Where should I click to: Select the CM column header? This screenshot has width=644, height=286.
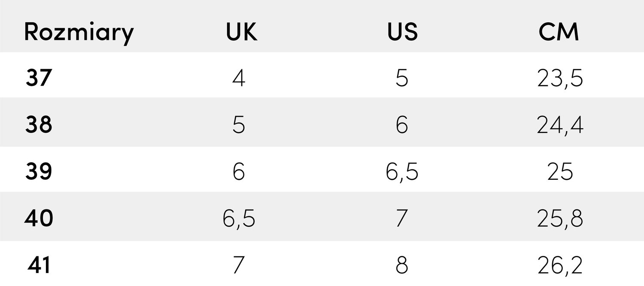[x=559, y=32]
